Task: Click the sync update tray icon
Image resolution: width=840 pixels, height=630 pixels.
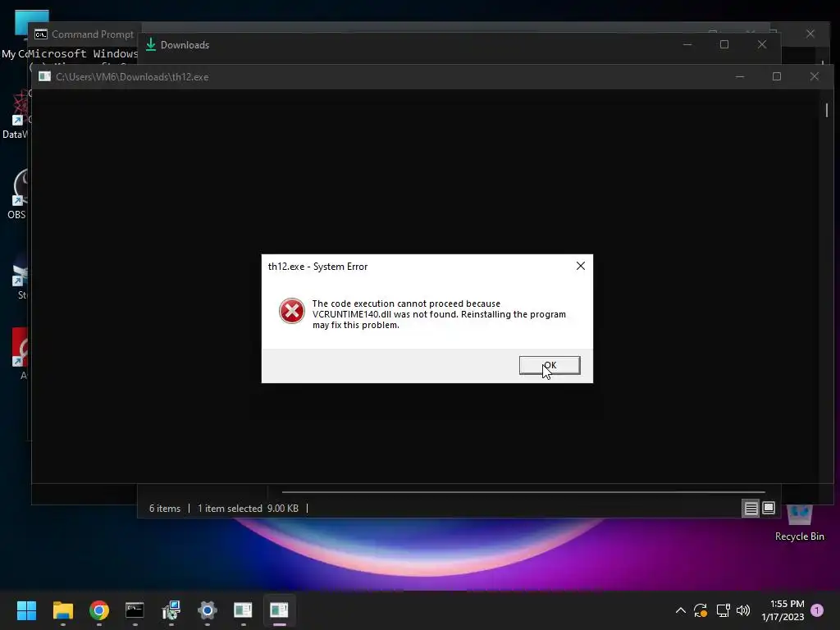Action: click(701, 610)
